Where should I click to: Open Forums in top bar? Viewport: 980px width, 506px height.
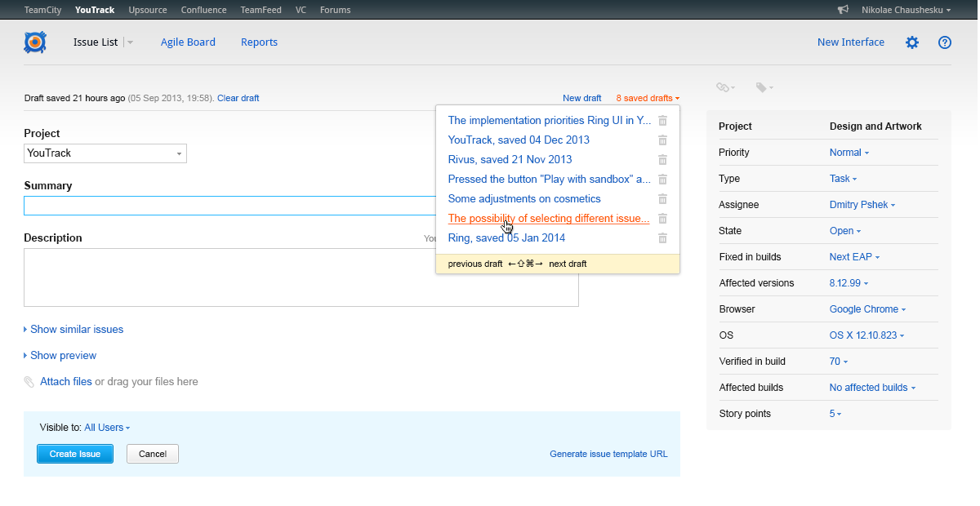[x=336, y=10]
